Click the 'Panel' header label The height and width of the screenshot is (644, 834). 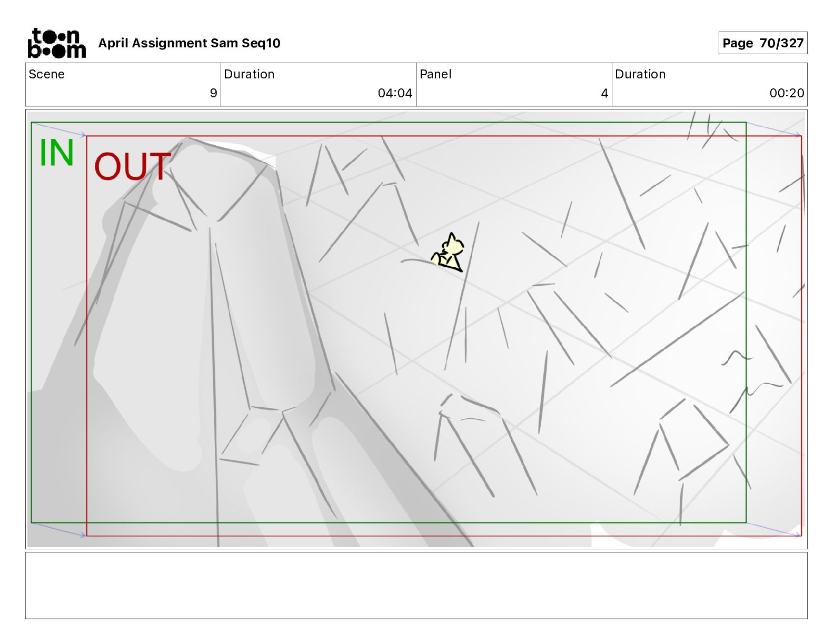click(x=435, y=74)
